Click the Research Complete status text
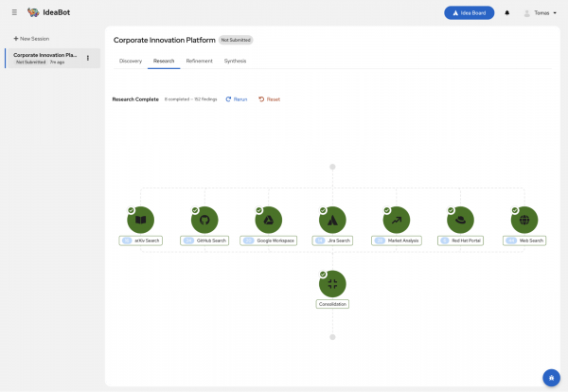The height and width of the screenshot is (392, 568). point(135,99)
